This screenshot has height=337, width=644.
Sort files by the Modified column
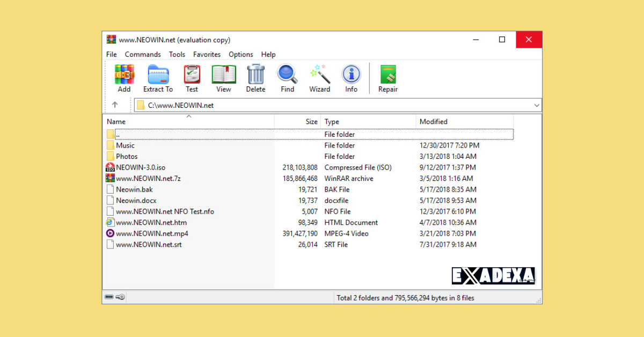(434, 121)
